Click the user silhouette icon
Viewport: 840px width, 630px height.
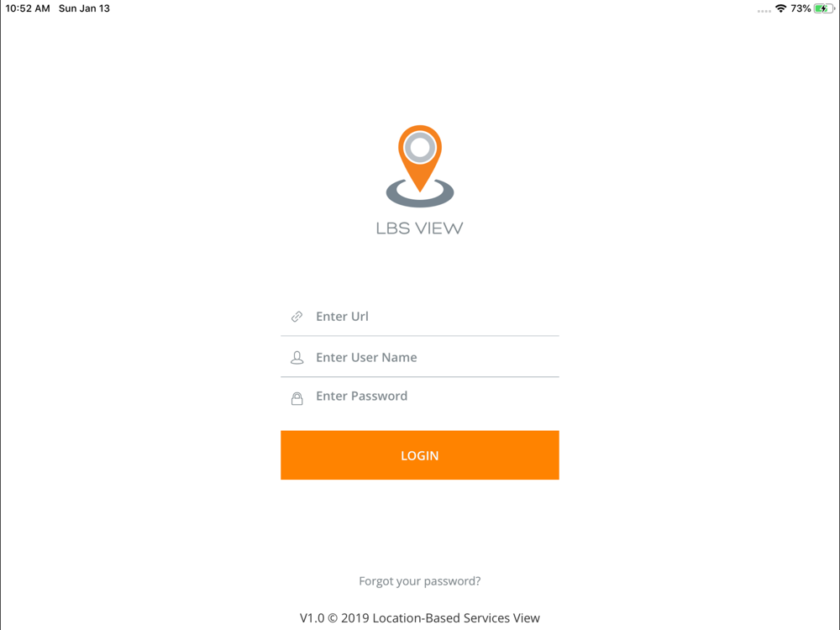coord(297,358)
